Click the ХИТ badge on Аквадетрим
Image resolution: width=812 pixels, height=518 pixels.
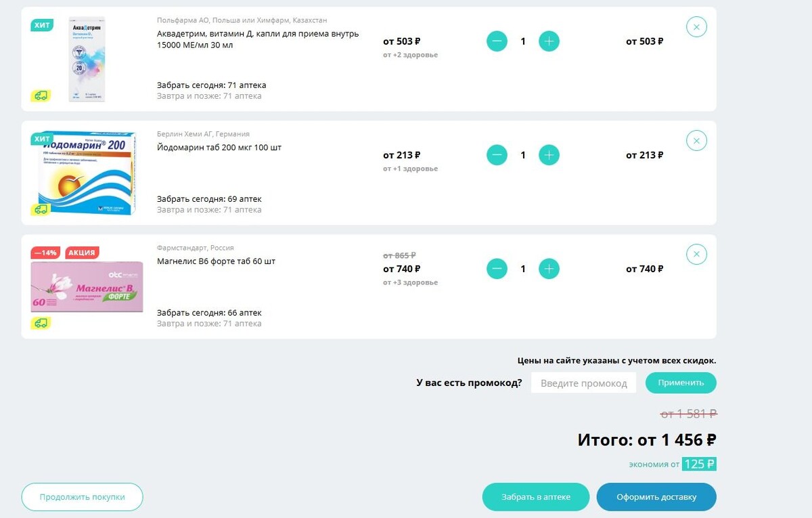click(x=42, y=25)
